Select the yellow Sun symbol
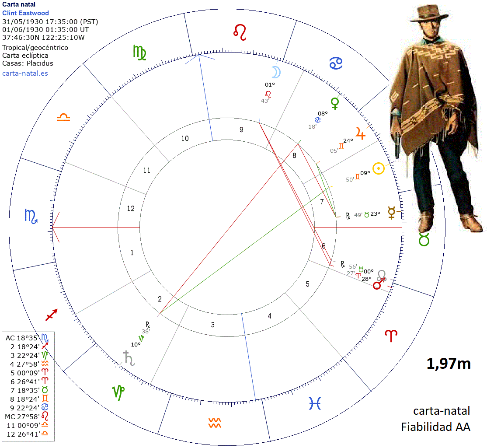Viewport: 487px width, 448px height. pyautogui.click(x=378, y=168)
